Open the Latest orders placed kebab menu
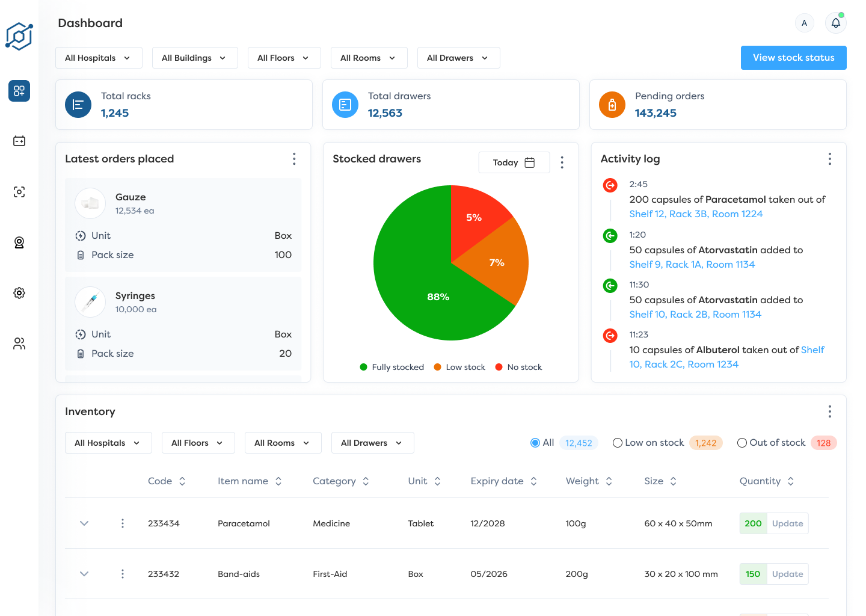 tap(294, 159)
